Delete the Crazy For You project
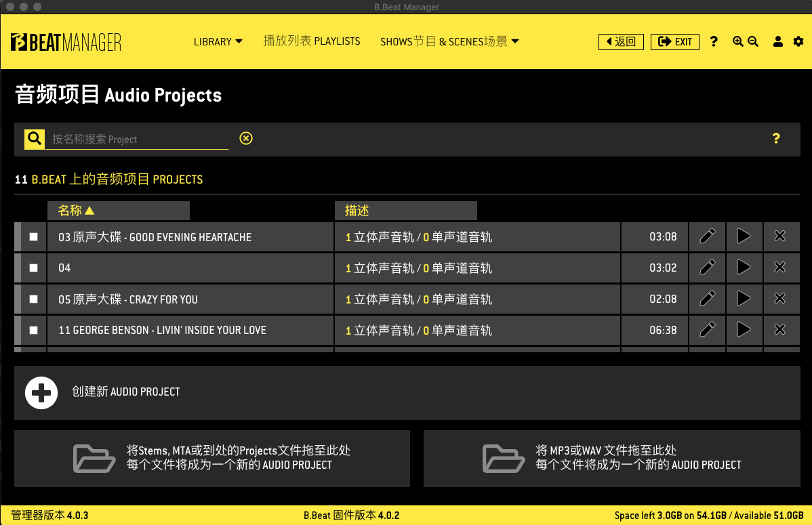 click(780, 299)
